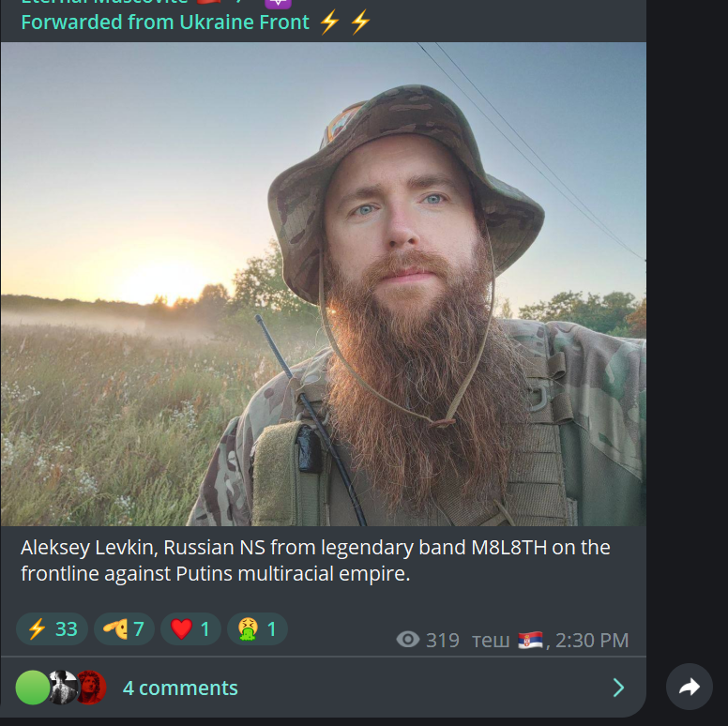
Task: Open the Forwarded from Ukraine Front channel
Action: [165, 23]
